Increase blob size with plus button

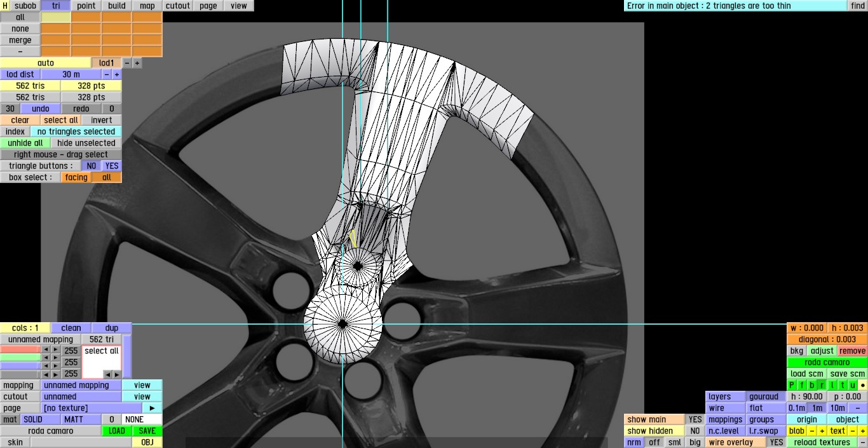pyautogui.click(x=822, y=431)
